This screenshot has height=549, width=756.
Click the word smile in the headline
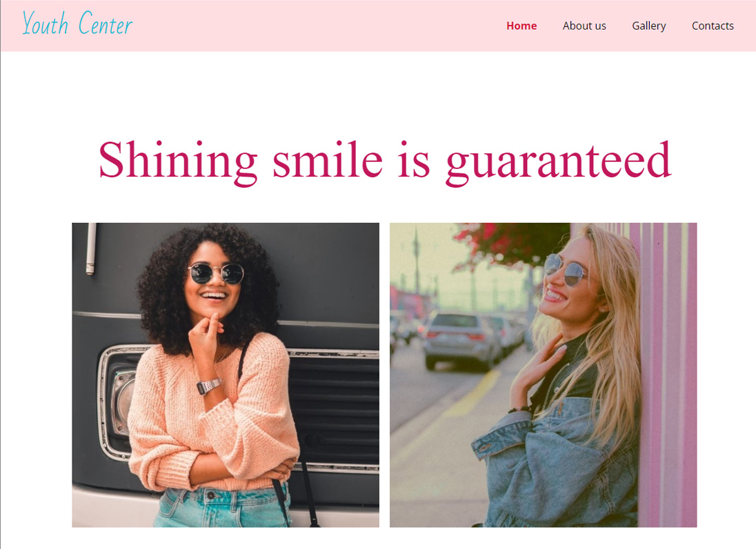[328, 159]
